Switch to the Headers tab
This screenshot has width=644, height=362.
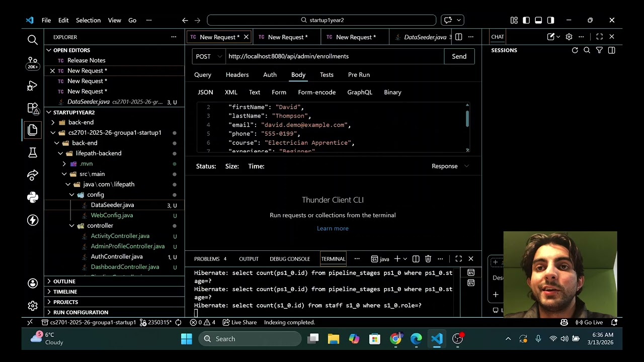click(x=237, y=74)
